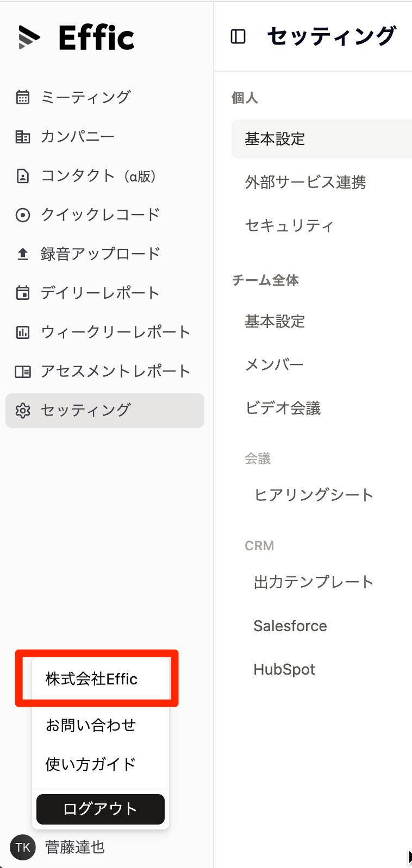Click the ミーティング calendar icon

pyautogui.click(x=23, y=97)
